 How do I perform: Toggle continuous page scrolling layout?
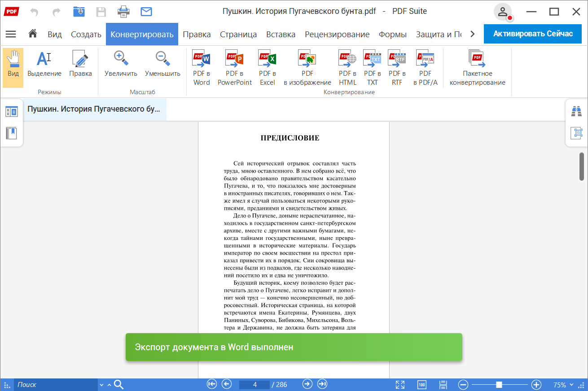pos(443,385)
